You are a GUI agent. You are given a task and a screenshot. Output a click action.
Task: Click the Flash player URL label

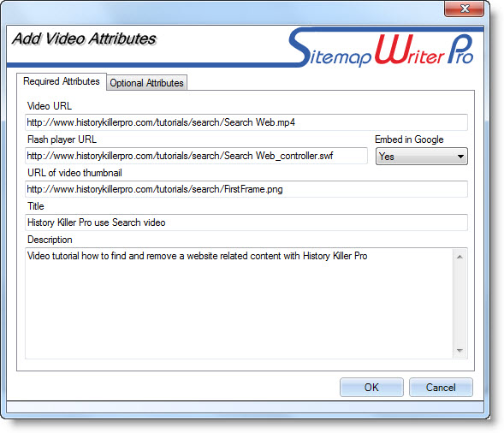[x=62, y=139]
